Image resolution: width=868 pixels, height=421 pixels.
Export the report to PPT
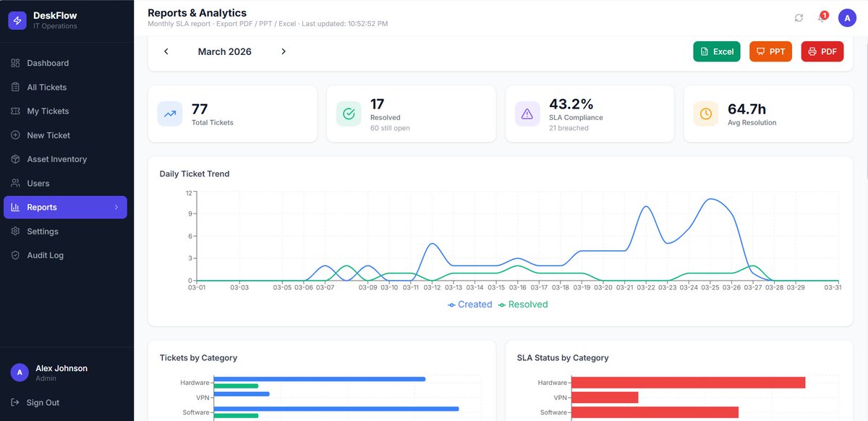pos(770,51)
